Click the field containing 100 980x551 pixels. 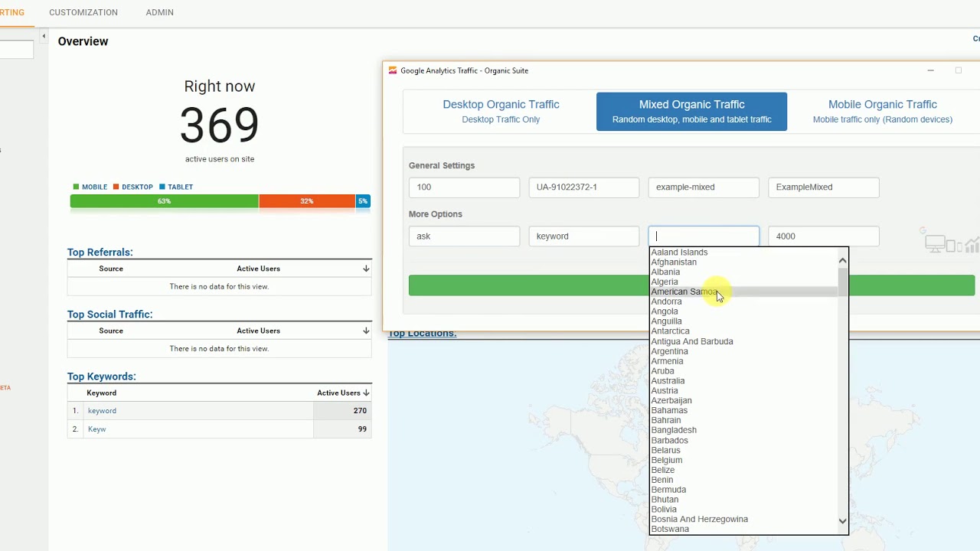coord(464,187)
